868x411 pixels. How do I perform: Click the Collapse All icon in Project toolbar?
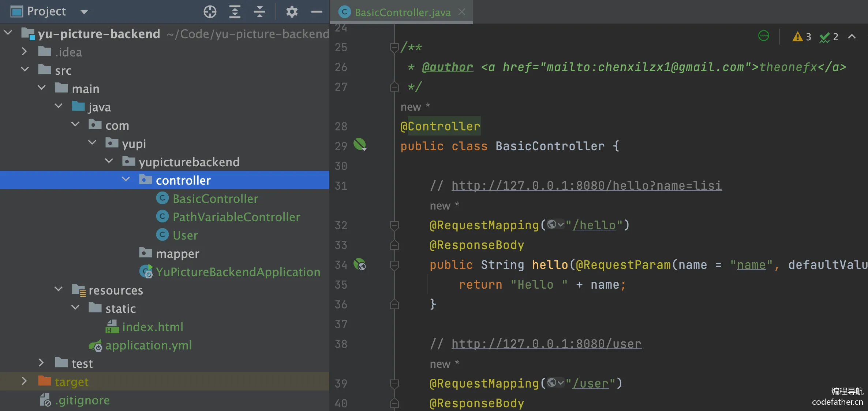pyautogui.click(x=259, y=12)
